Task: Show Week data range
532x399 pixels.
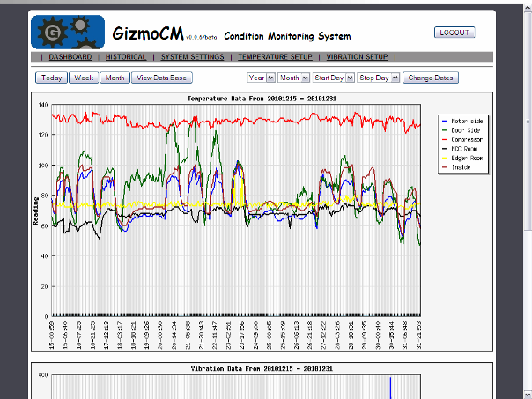Action: pos(84,78)
